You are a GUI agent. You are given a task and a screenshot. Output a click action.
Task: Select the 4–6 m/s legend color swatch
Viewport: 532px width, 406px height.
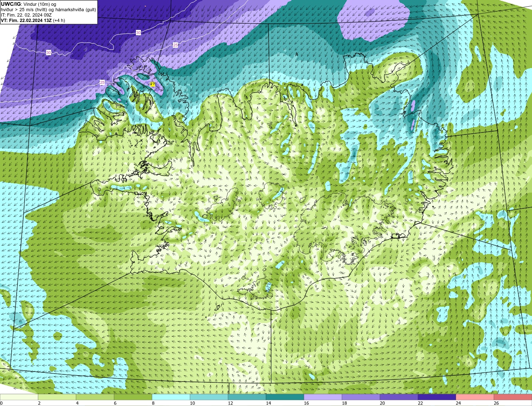tap(95, 397)
